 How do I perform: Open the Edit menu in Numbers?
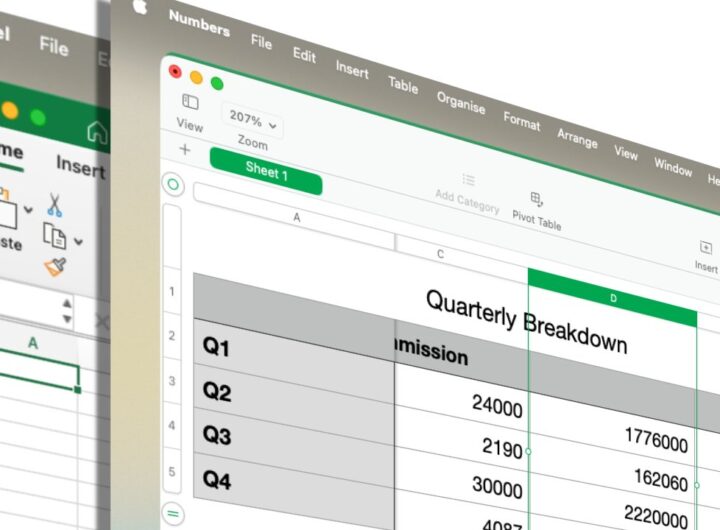click(304, 56)
